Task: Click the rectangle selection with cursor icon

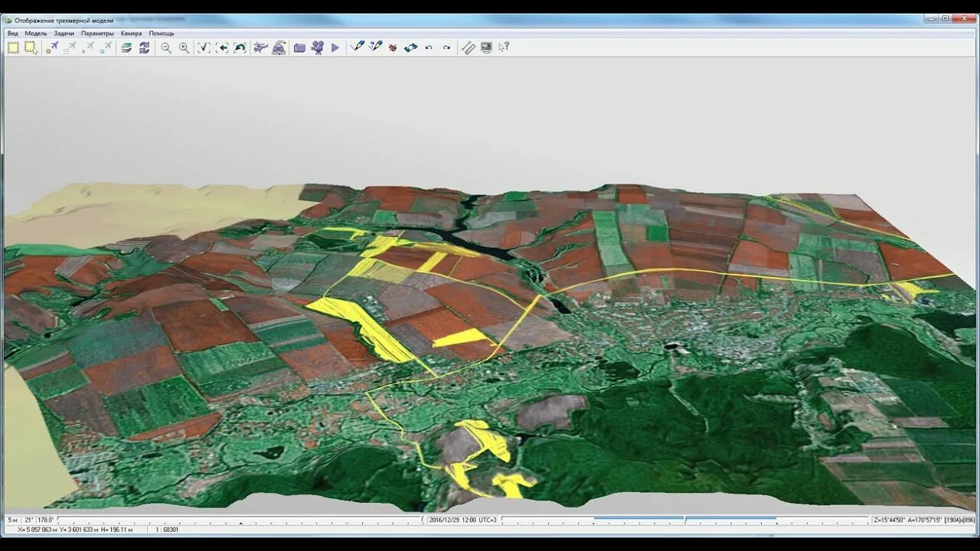Action: pos(31,47)
